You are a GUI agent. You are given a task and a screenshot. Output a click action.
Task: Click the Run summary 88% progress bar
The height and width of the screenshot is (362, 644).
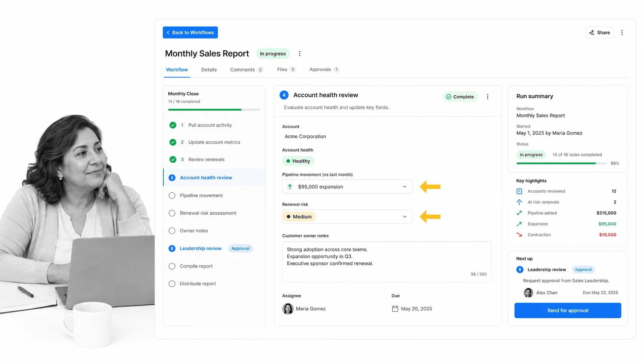[562, 163]
